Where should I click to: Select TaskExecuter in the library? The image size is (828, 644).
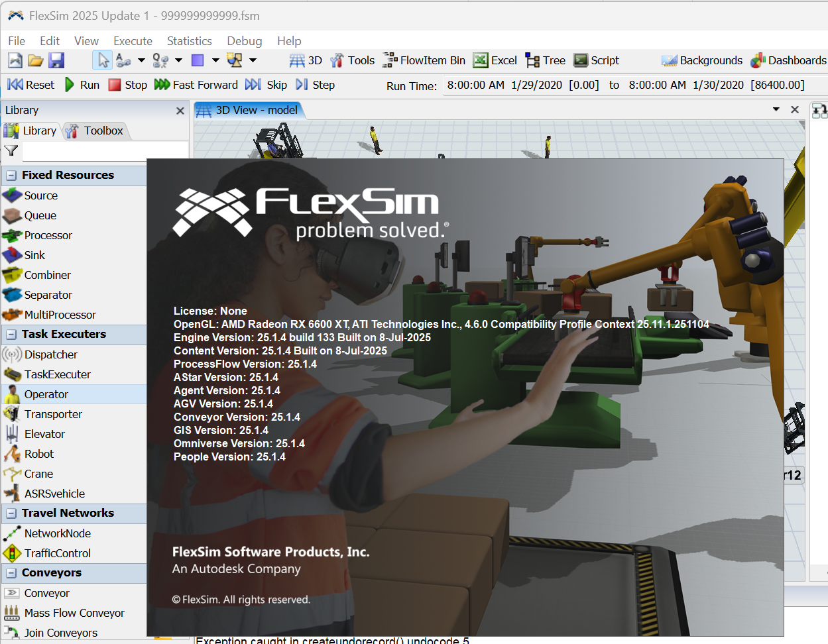pyautogui.click(x=73, y=374)
